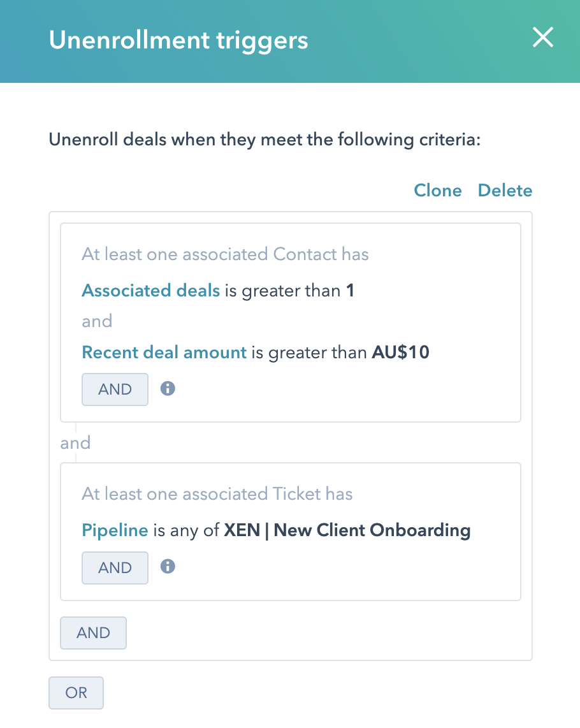Click 'At least one associated Ticket has' heading
Viewport: 580px width, 728px height.
(x=217, y=494)
